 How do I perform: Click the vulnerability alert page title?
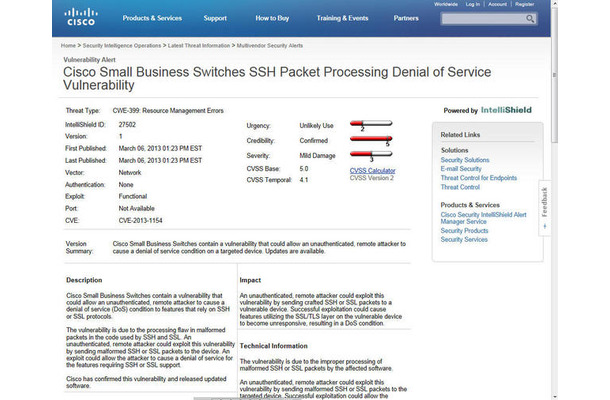[x=277, y=78]
